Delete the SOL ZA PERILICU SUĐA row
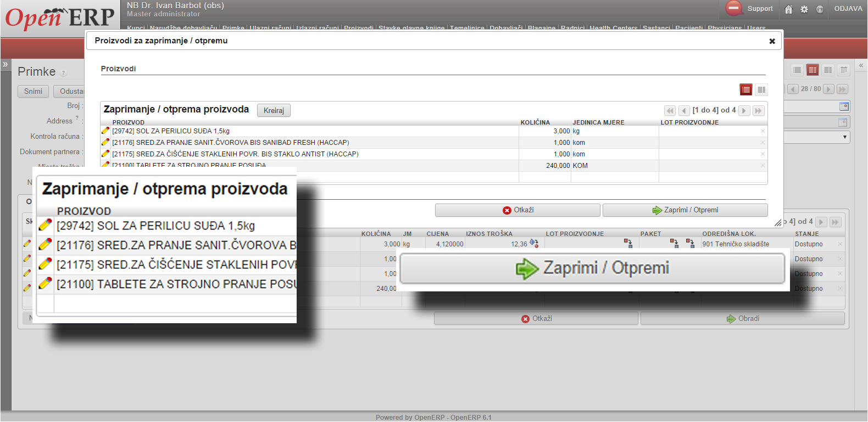868x422 pixels. tap(763, 131)
